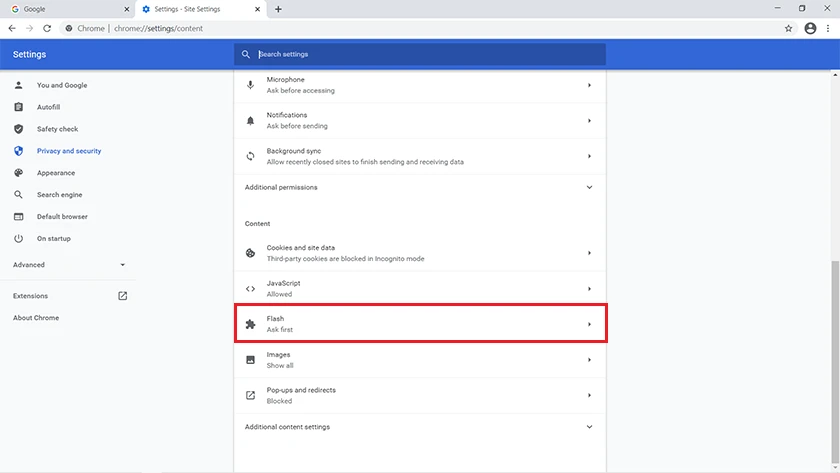Screen dimensions: 840x473
Task: Click the Images picture icon
Action: 250,360
